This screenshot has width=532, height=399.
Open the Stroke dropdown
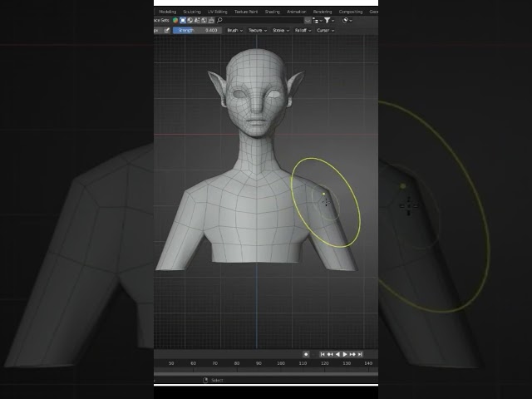pos(281,31)
